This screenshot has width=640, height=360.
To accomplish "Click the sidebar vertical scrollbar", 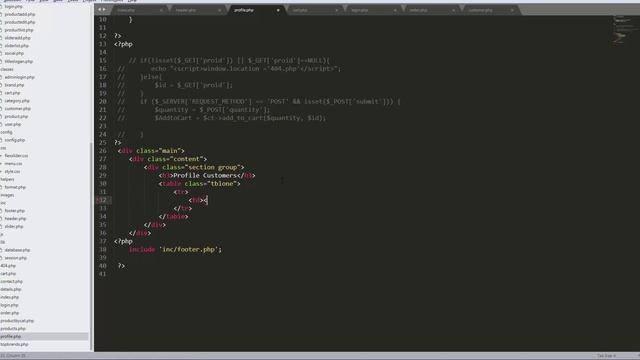I will [91, 245].
